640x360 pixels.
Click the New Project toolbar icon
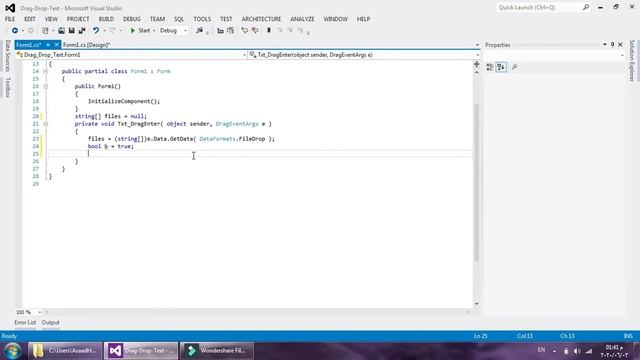45,31
